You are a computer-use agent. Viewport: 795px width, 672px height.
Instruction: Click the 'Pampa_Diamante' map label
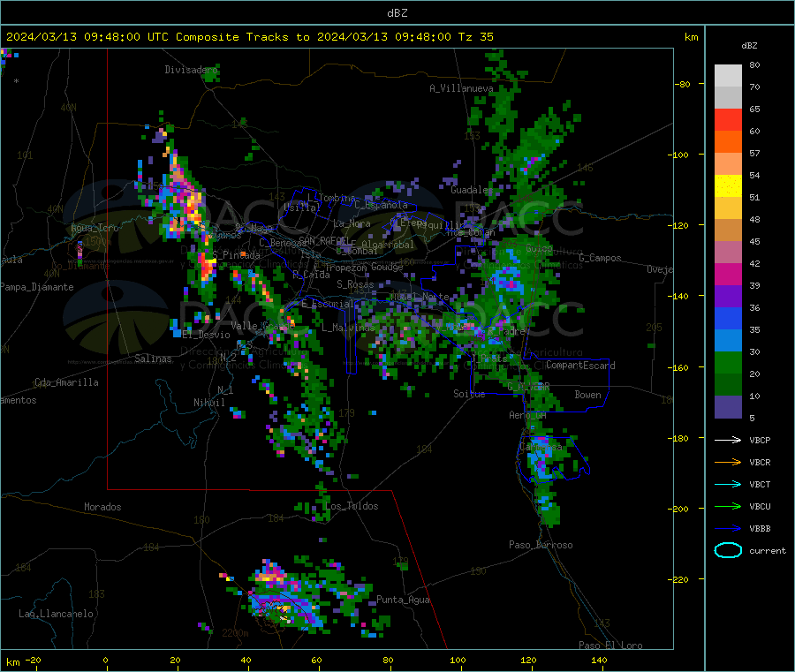tap(37, 287)
